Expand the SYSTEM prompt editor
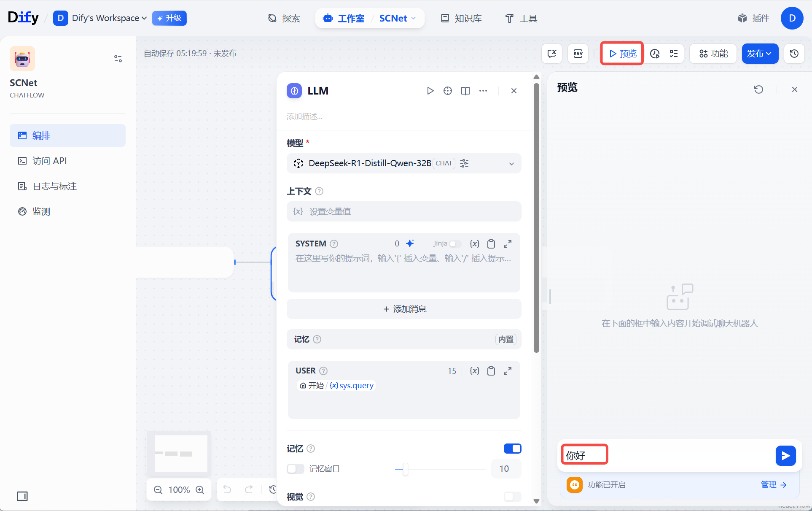The image size is (812, 511). (508, 243)
